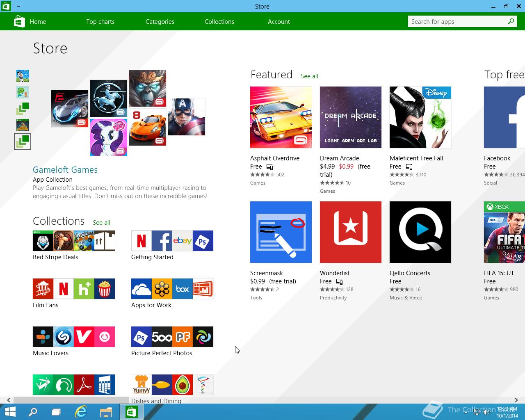
Task: Select the My Little Pony game icon
Action: pos(109,137)
